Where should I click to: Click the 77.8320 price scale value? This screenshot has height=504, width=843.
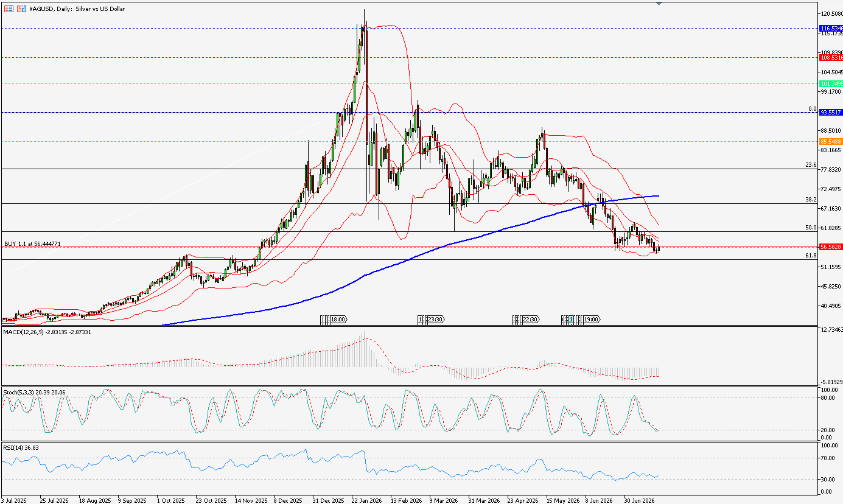(x=831, y=169)
